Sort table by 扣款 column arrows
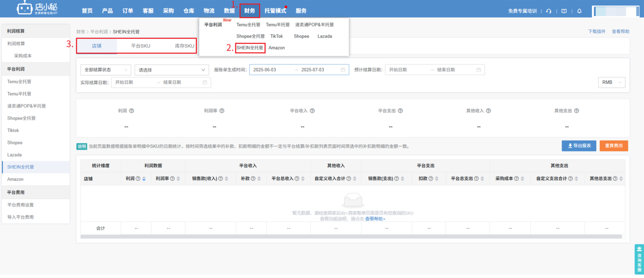The width and height of the screenshot is (644, 278). click(x=437, y=179)
